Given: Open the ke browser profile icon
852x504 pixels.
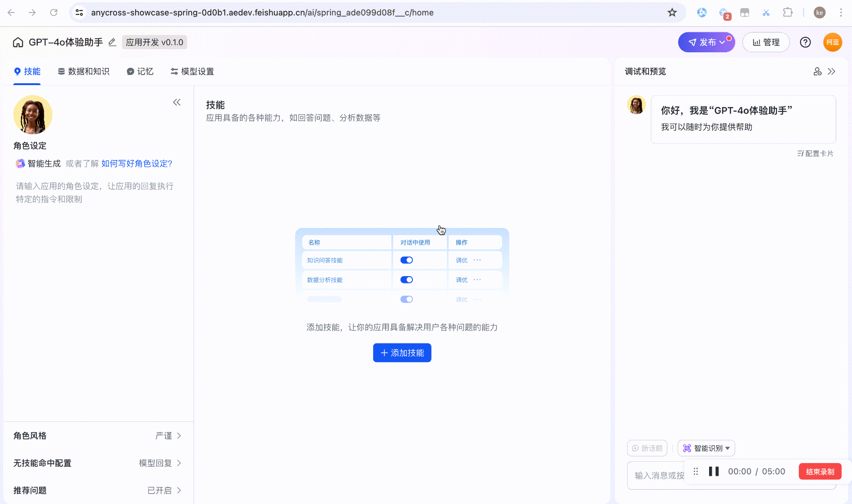Looking at the screenshot, I should point(819,12).
